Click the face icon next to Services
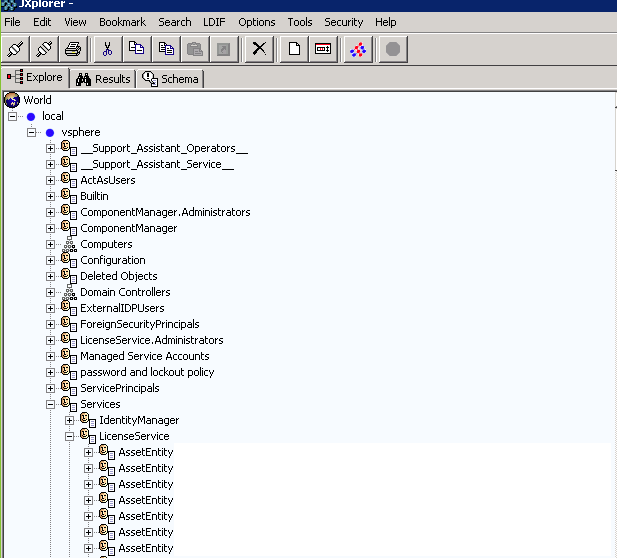Image resolution: width=617 pixels, height=558 pixels. pyautogui.click(x=69, y=404)
